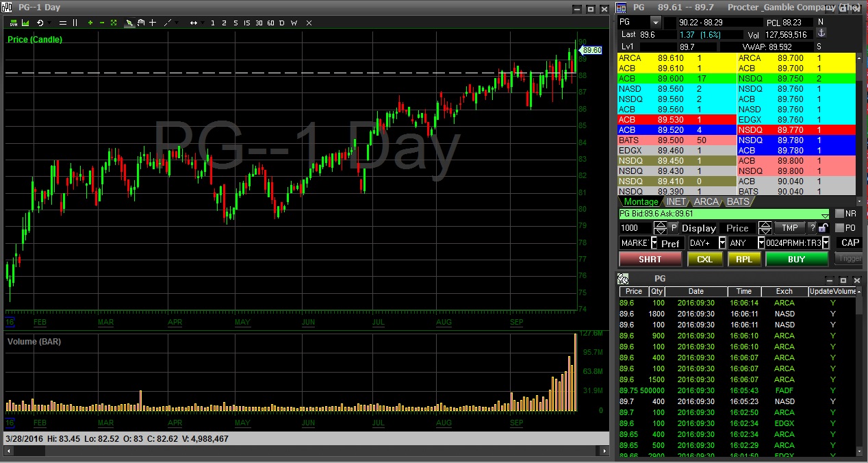Switch chart to Weekly interval

point(294,23)
